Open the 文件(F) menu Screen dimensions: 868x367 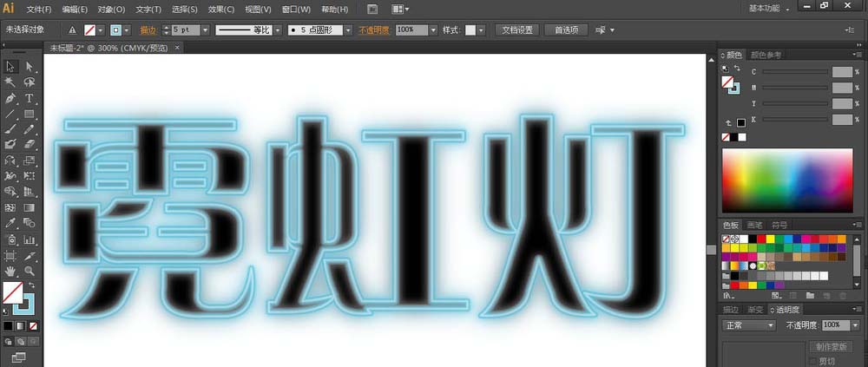(39, 10)
